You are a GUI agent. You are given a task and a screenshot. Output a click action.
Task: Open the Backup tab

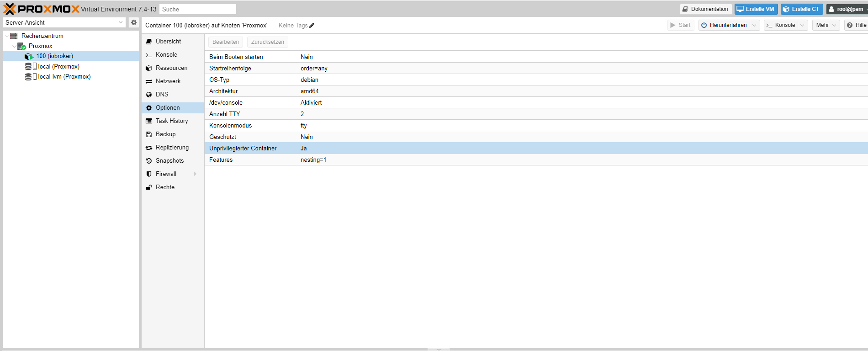[173, 134]
